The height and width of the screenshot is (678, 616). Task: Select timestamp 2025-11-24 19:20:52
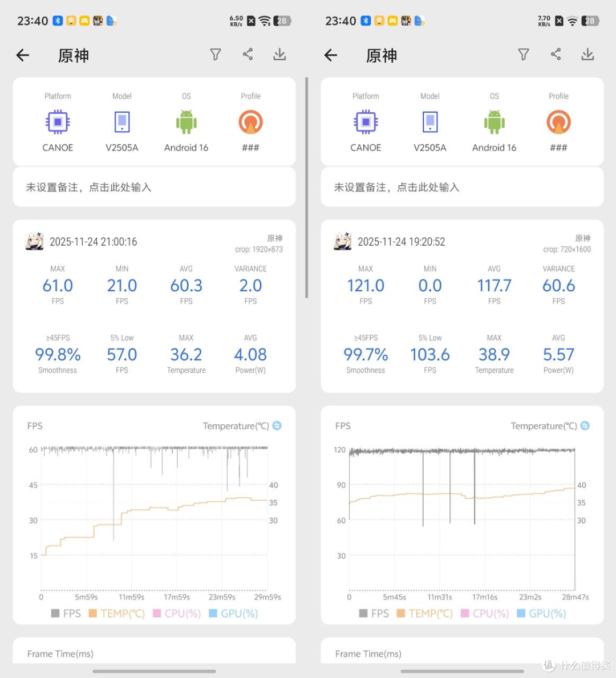coord(402,242)
